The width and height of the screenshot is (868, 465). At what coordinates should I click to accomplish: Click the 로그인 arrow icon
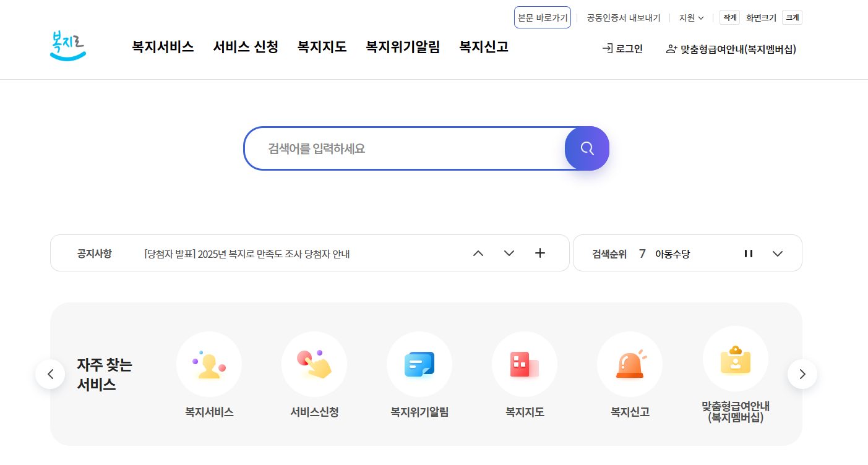point(608,48)
